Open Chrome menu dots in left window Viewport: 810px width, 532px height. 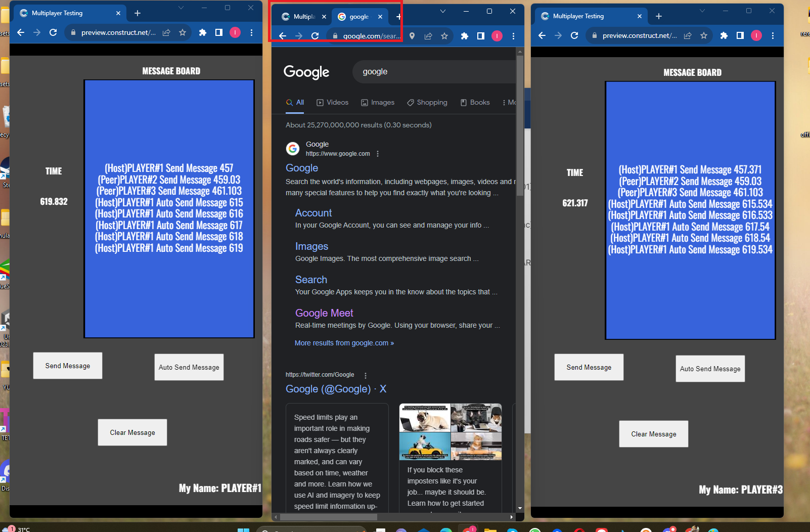251,32
